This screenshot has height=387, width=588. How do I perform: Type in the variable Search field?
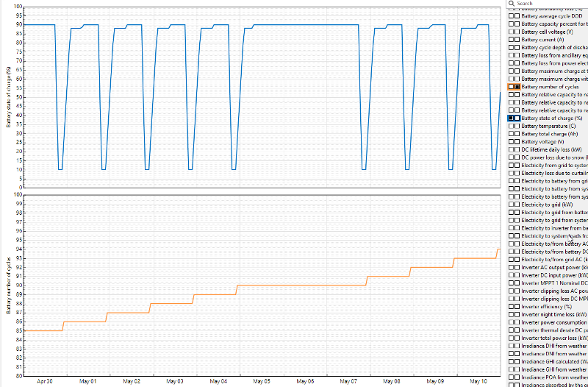tap(551, 4)
